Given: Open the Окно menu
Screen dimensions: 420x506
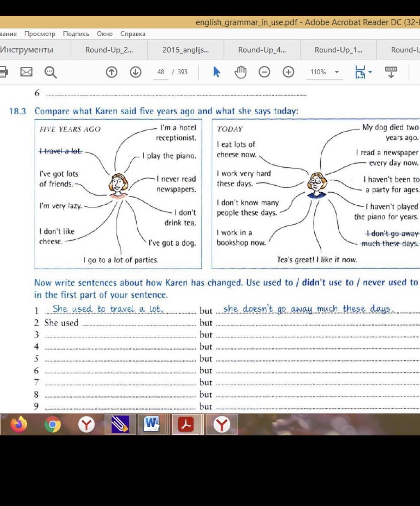Looking at the screenshot, I should (x=105, y=34).
